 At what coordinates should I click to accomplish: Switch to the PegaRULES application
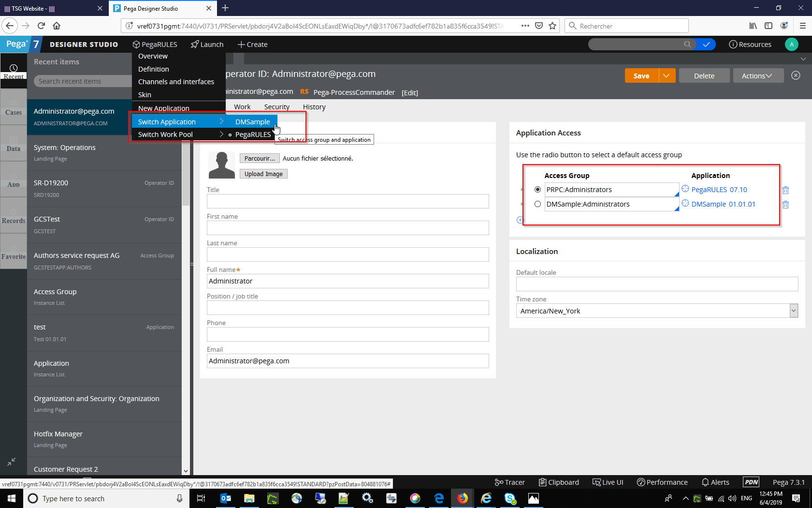click(x=253, y=134)
